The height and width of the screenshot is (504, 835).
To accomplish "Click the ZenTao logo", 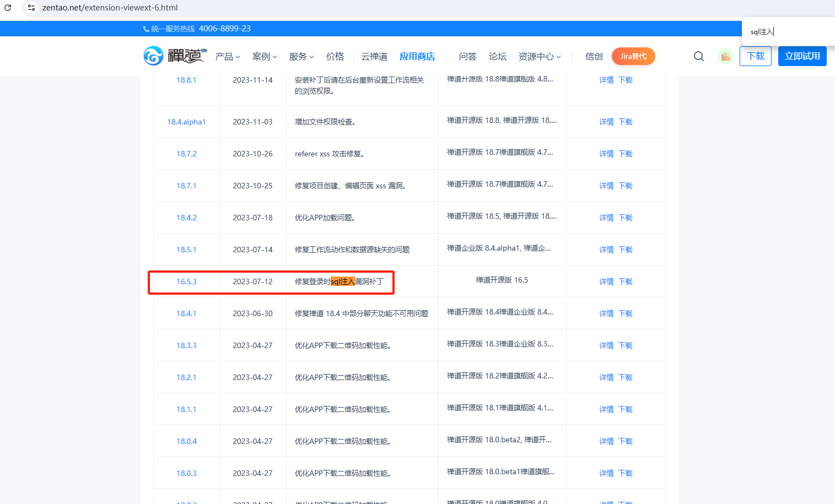I will click(175, 56).
